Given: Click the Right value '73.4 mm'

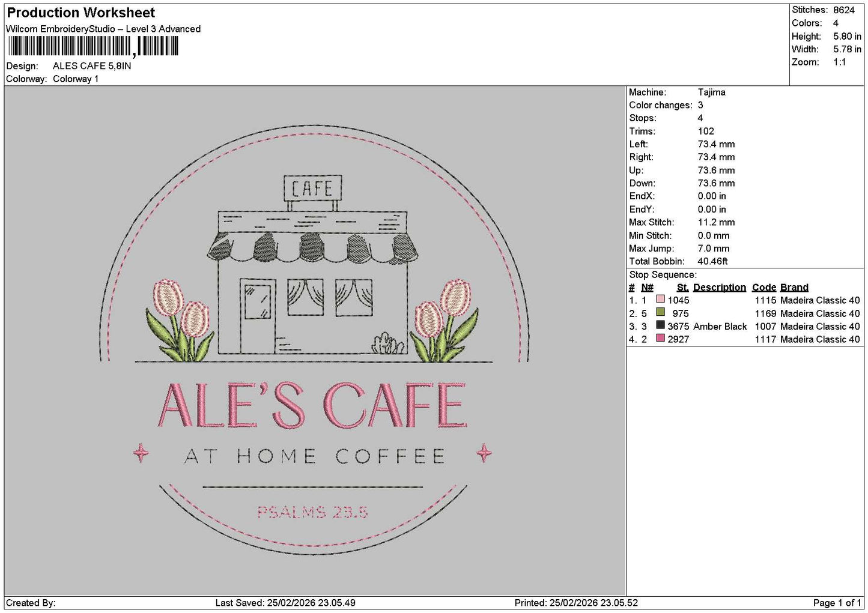Looking at the screenshot, I should pos(716,157).
